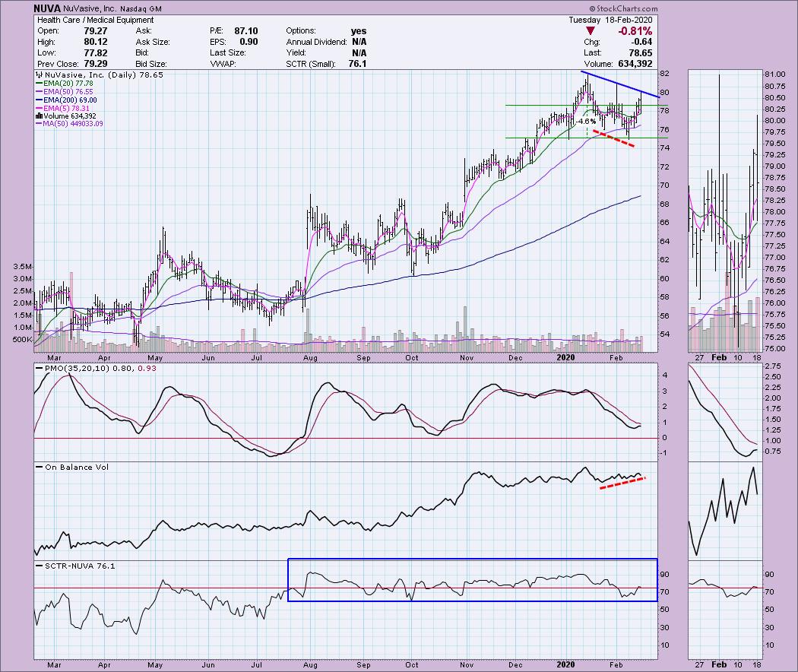Click the 500K label on the volume axis
The height and width of the screenshot is (672, 798).
(x=22, y=340)
